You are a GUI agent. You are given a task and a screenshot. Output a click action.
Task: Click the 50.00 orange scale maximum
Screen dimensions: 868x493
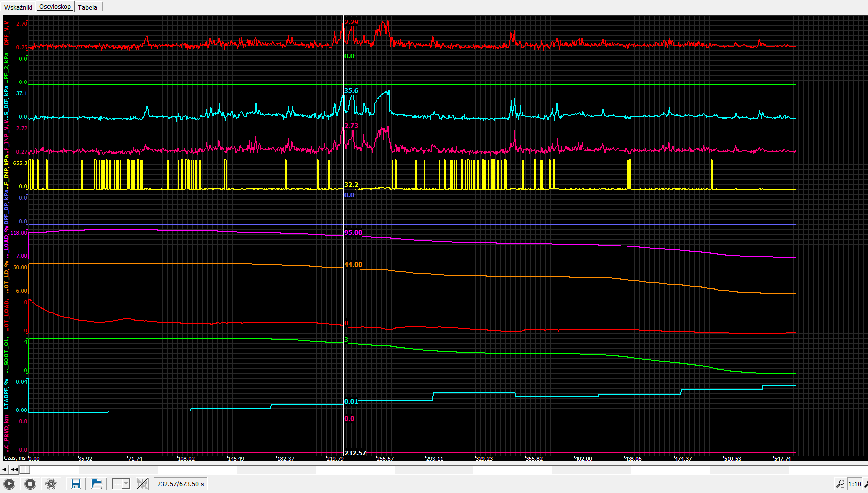[x=20, y=267]
